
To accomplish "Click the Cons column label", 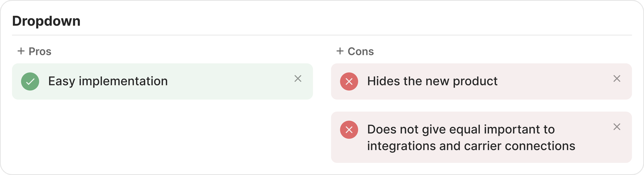I will click(x=361, y=51).
